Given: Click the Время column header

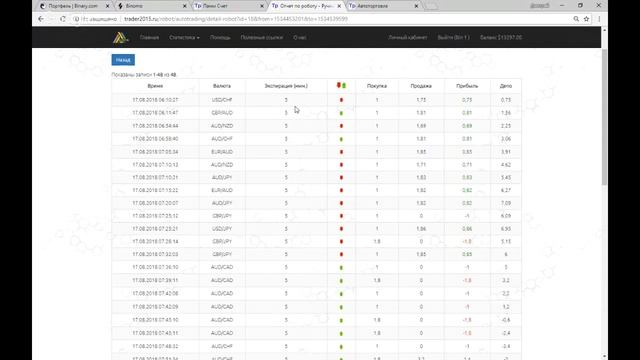Looking at the screenshot, I should click(155, 86).
